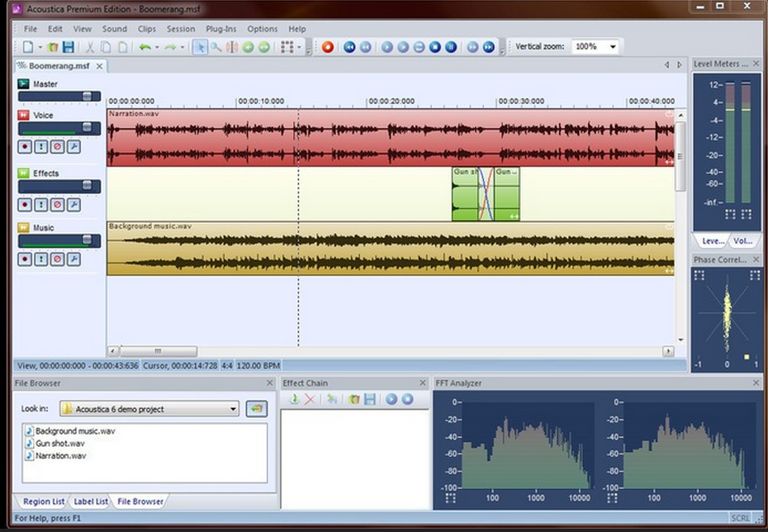
Task: Solo the Effects track
Action: point(40,204)
